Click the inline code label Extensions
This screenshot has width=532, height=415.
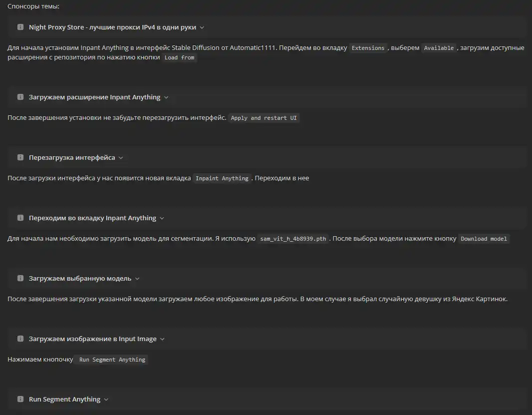[368, 48]
